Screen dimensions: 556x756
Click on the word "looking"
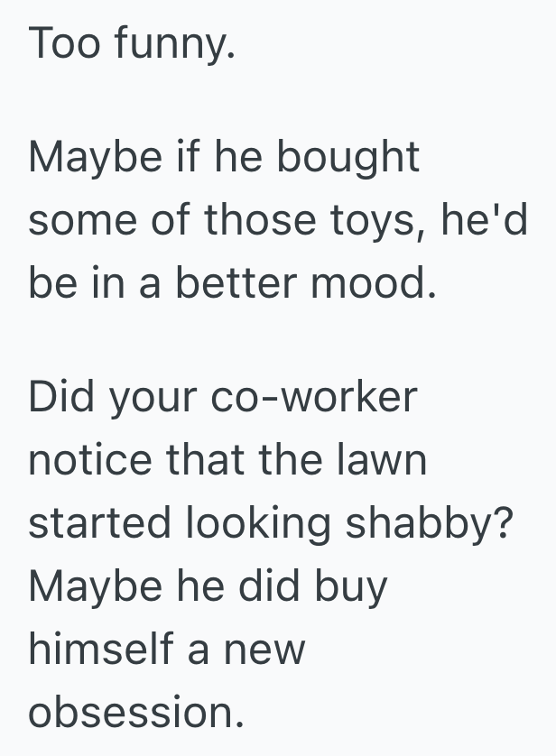(259, 525)
